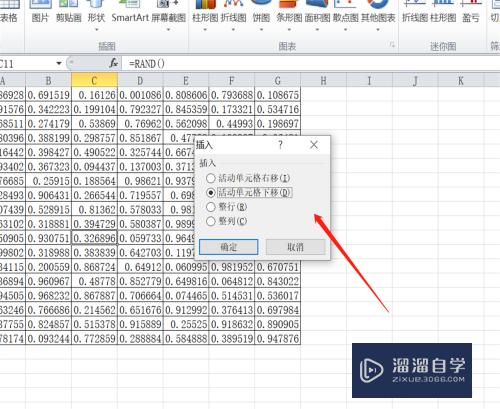
Task: Insert a 柱形图 sparkline in 迷你图 group
Action: (x=443, y=12)
